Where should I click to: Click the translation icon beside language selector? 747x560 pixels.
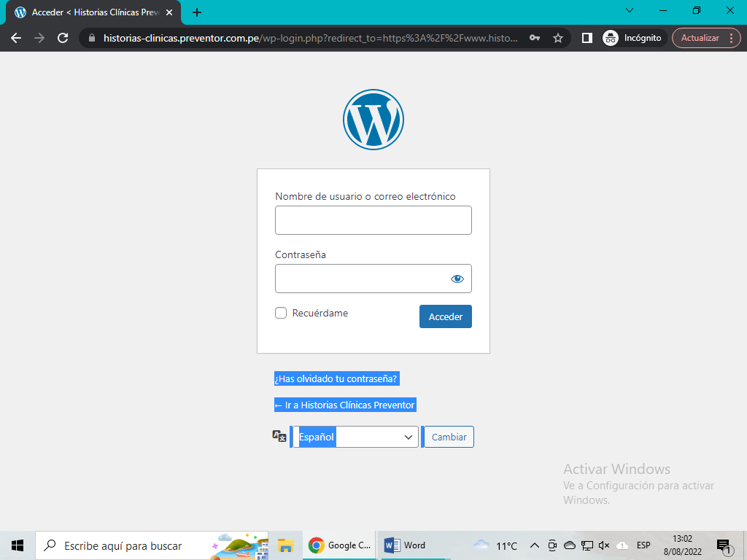pyautogui.click(x=279, y=436)
